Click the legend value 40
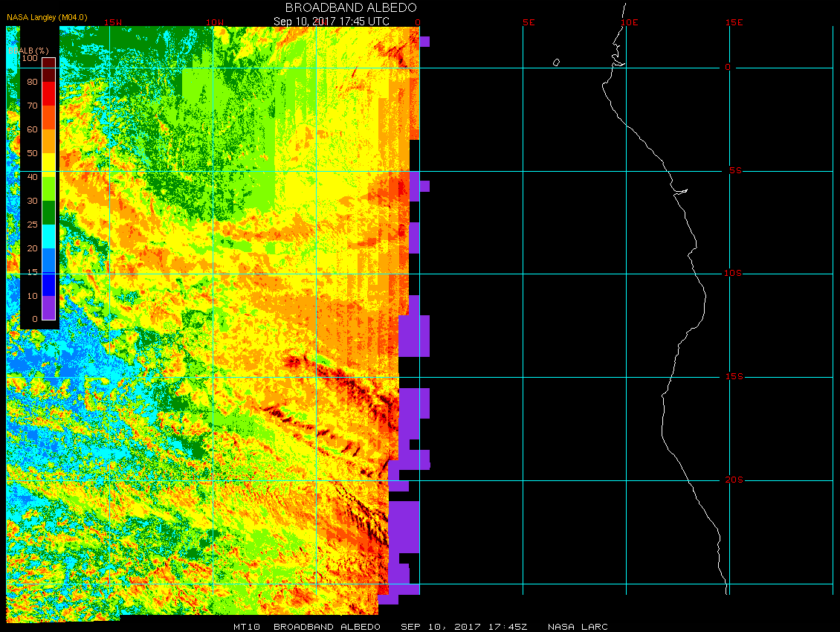 32,177
